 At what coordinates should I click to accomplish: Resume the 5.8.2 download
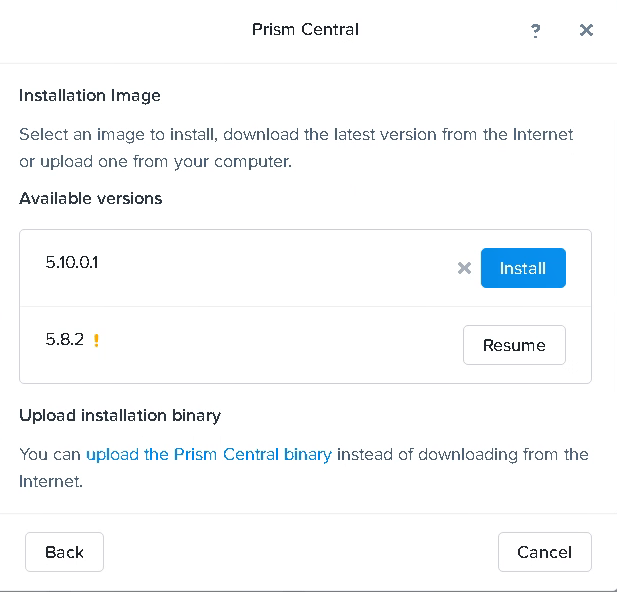[514, 345]
